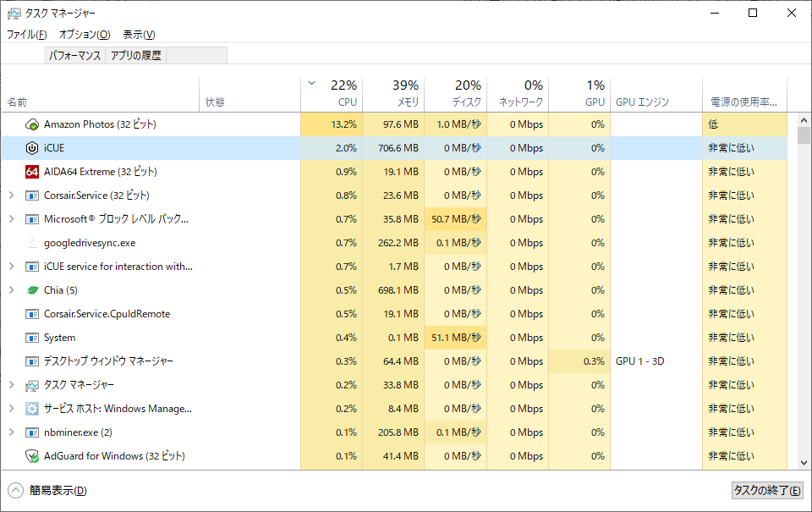Expand the Corsair.Service process group

pos(11,195)
